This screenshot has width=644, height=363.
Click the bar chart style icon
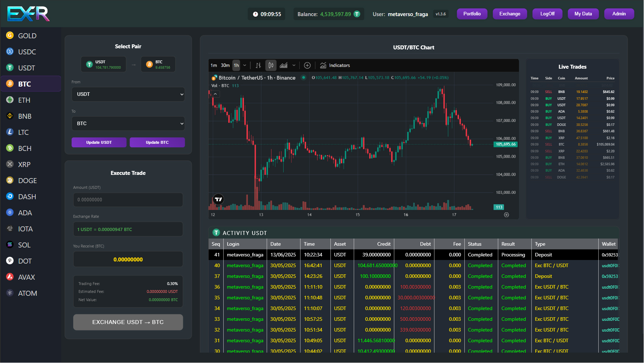(258, 65)
